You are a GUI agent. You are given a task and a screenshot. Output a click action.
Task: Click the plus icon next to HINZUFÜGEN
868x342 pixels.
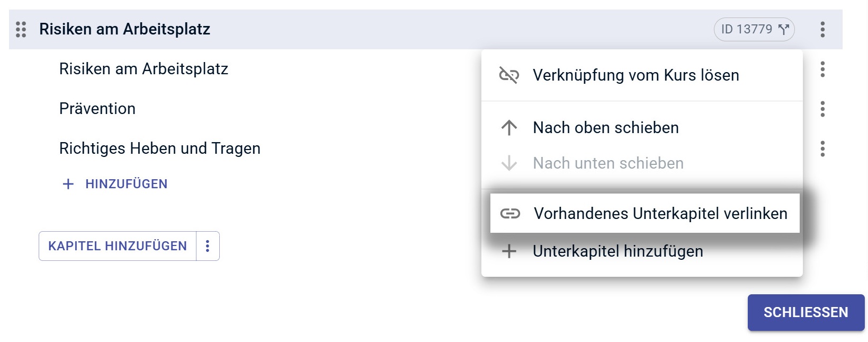(67, 183)
